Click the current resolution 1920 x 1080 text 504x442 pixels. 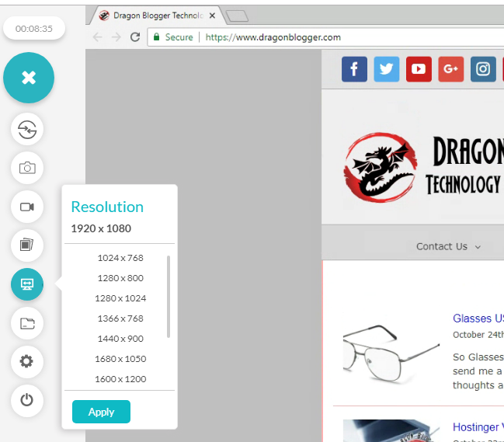click(101, 228)
